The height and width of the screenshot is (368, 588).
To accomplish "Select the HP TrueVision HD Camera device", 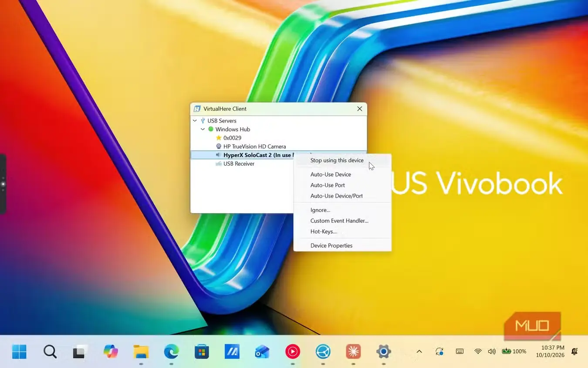I will click(x=254, y=147).
